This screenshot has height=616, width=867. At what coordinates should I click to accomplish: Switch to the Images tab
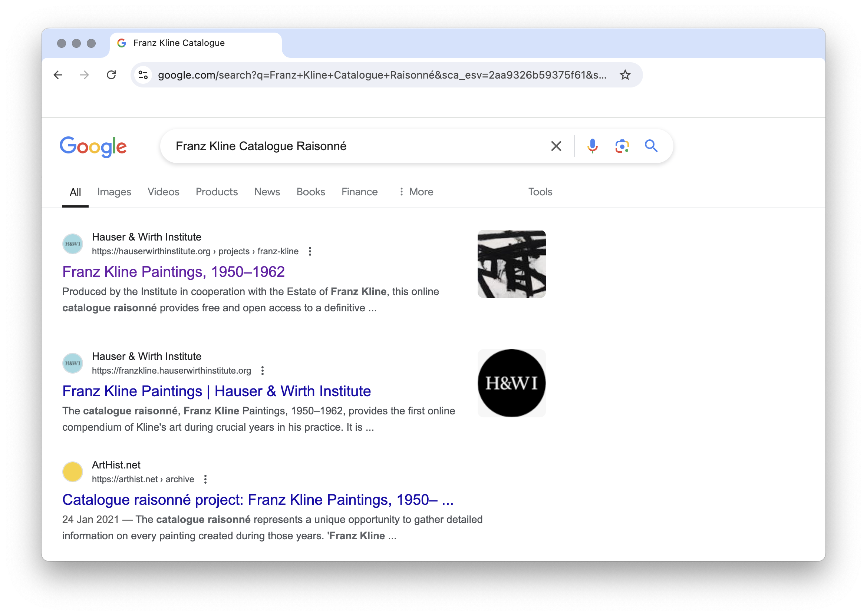114,192
